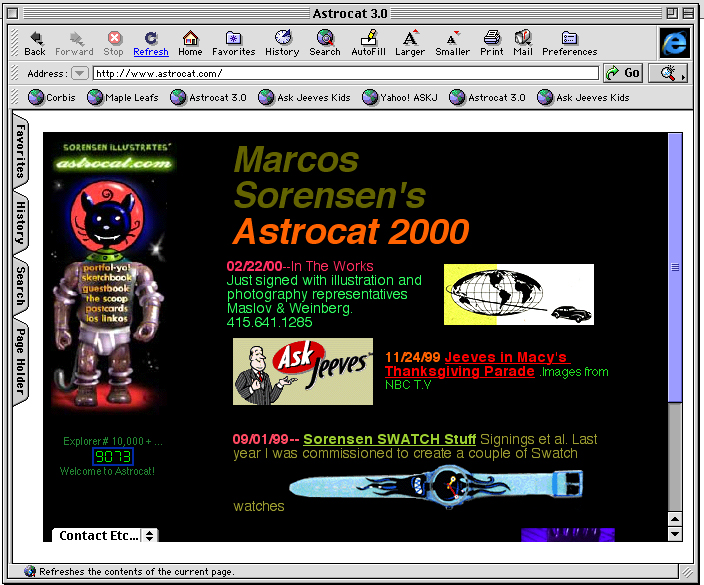Stop loading with the Stop icon
The height and width of the screenshot is (585, 704).
click(114, 38)
